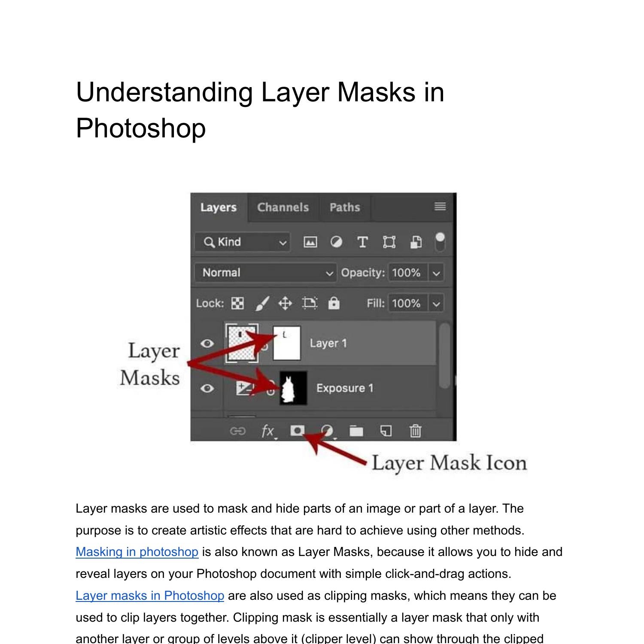Switch to the Paths tab
This screenshot has width=644, height=644.
(x=345, y=207)
